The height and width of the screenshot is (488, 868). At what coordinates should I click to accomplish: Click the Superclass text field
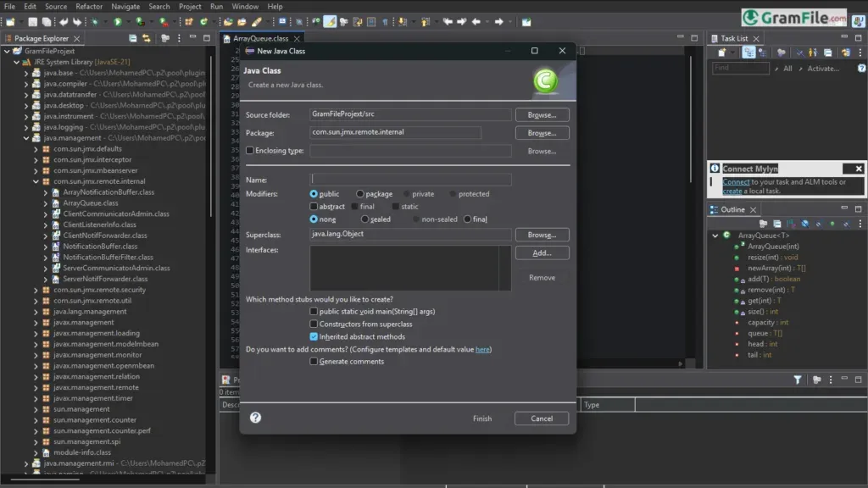[410, 234]
